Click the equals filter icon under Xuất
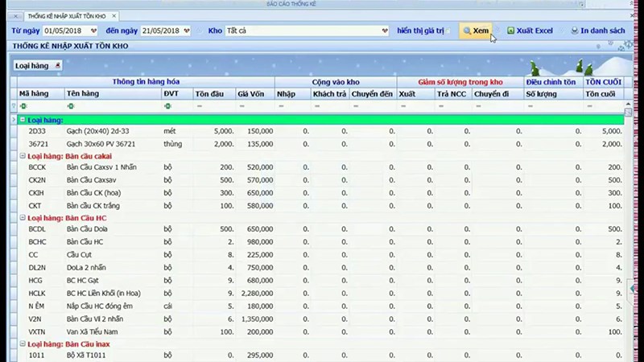Image resolution: width=644 pixels, height=362 pixels. point(403,106)
